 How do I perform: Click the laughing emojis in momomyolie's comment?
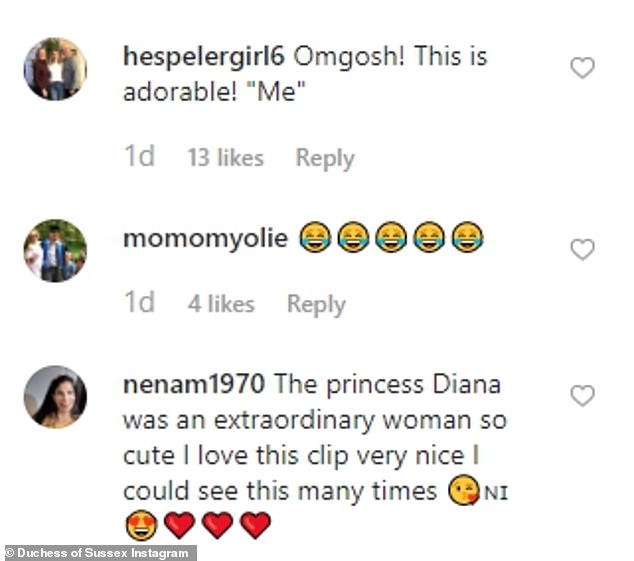(x=391, y=239)
